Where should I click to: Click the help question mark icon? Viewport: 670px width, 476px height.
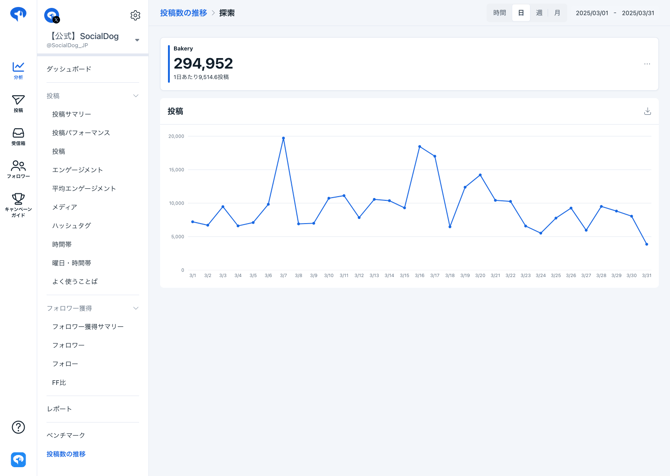tap(18, 427)
